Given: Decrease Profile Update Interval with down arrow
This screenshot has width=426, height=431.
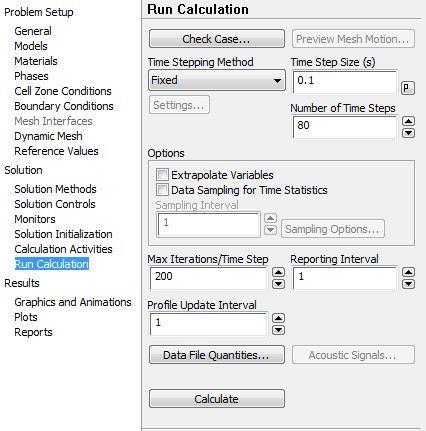Looking at the screenshot, I should 278,330.
